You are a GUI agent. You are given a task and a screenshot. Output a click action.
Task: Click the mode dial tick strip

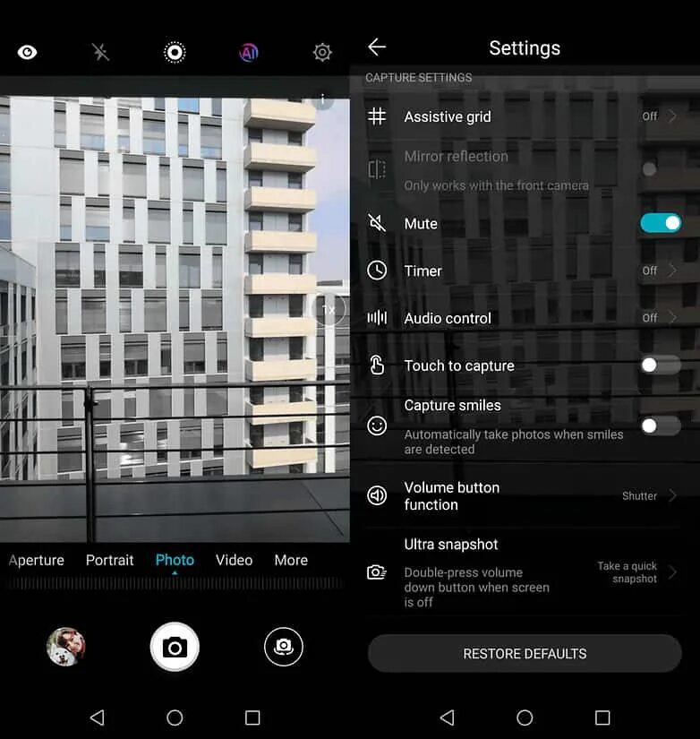tap(175, 583)
